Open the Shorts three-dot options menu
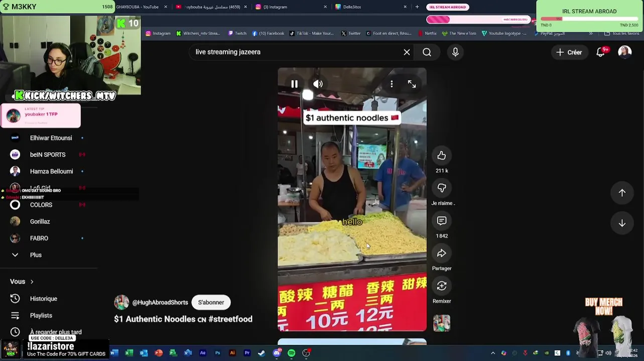Screen dimensions: 644x361 click(392, 84)
